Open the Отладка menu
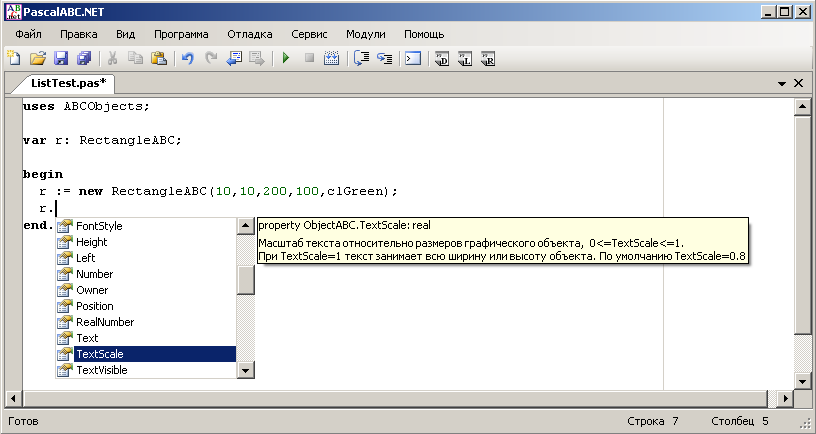 tap(250, 34)
